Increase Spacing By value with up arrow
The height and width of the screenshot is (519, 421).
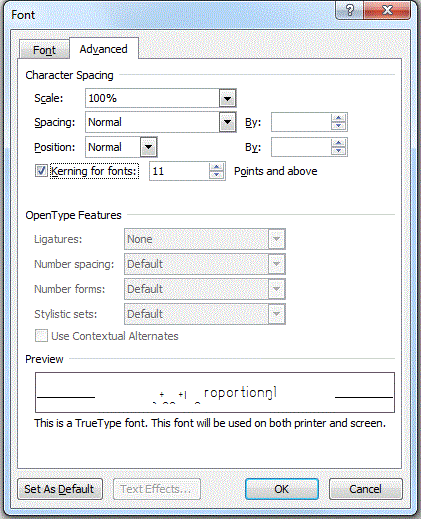point(338,118)
